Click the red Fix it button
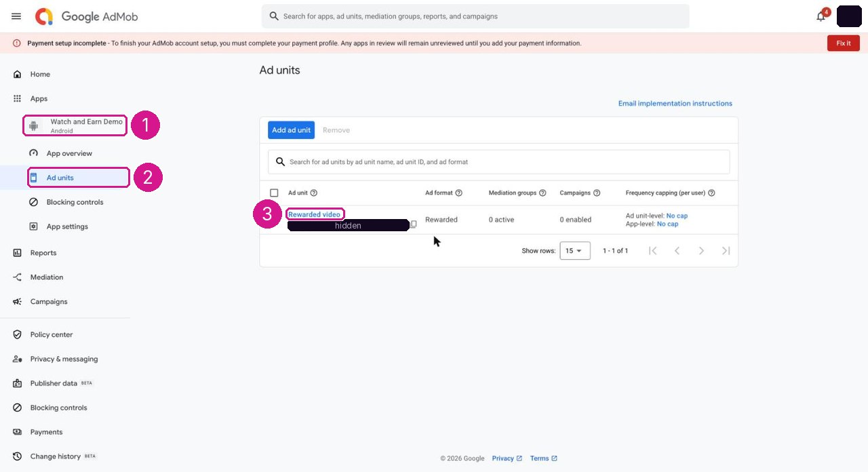868x472 pixels. tap(844, 43)
